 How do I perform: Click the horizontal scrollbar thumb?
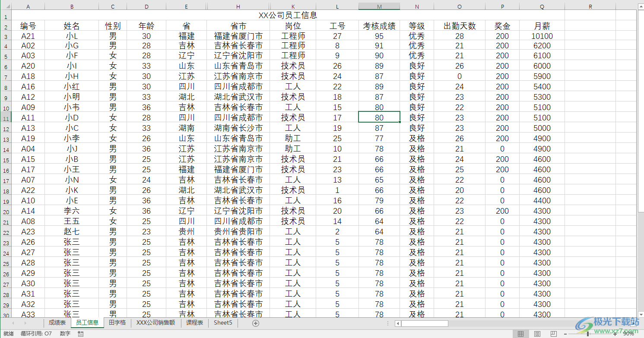(425, 323)
